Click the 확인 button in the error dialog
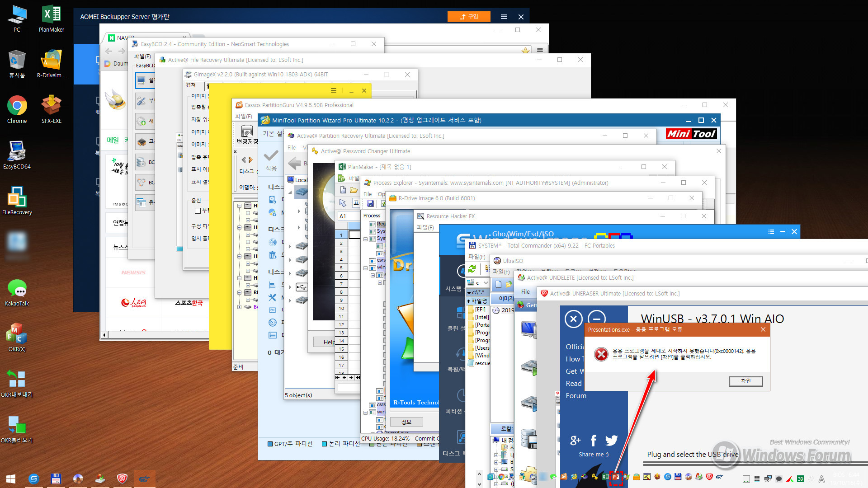The width and height of the screenshot is (868, 488). [x=745, y=381]
